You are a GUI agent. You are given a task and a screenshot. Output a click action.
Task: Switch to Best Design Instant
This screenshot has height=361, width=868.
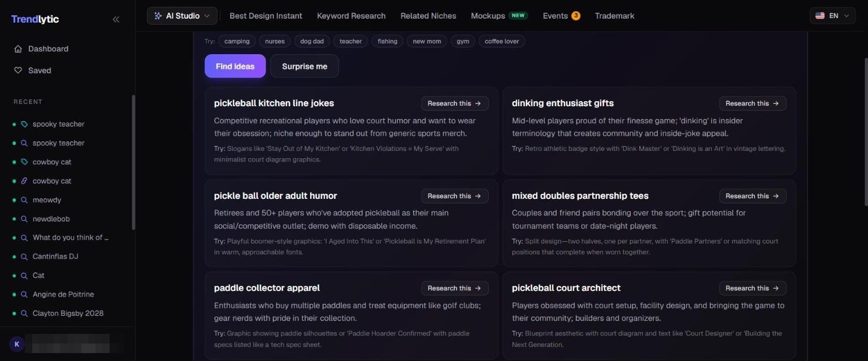click(266, 16)
